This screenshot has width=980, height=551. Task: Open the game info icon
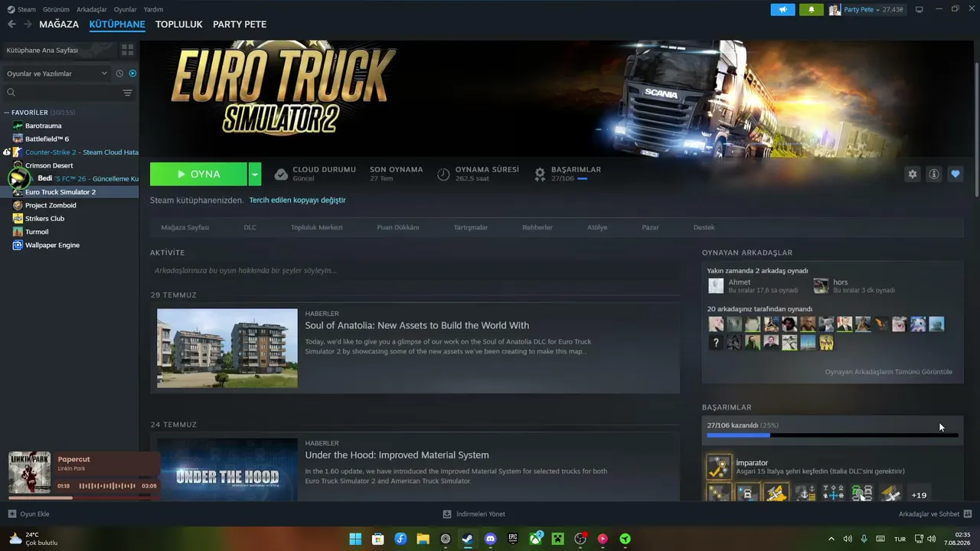[x=934, y=174]
